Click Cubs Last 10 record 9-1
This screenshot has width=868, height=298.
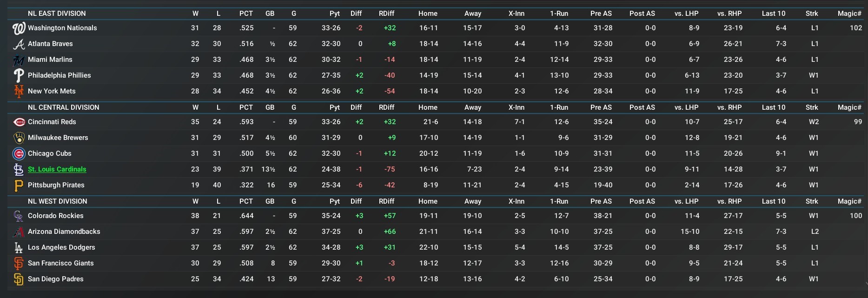(781, 153)
